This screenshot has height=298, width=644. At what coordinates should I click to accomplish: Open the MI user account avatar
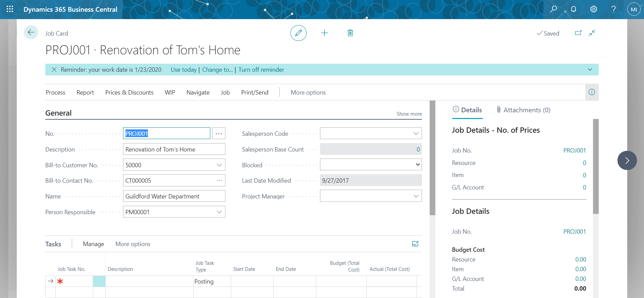[634, 9]
